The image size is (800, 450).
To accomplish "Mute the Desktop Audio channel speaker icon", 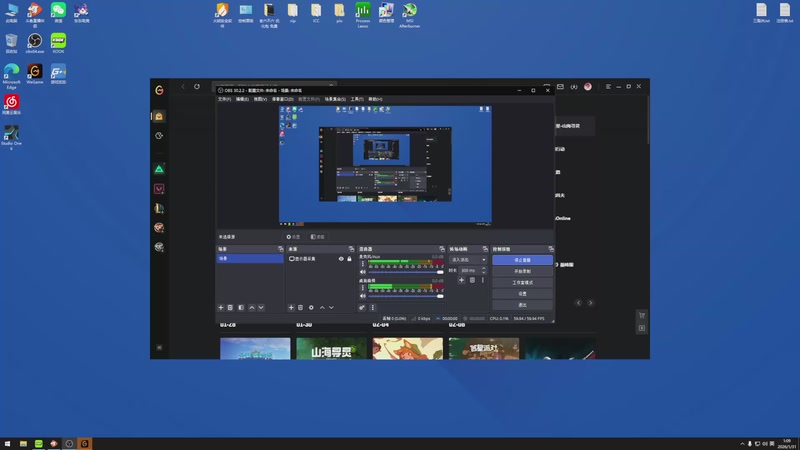I will point(363,296).
